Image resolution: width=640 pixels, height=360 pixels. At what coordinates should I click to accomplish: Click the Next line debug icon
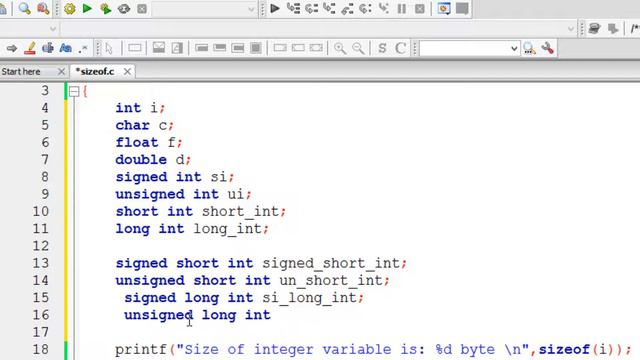coord(311,9)
